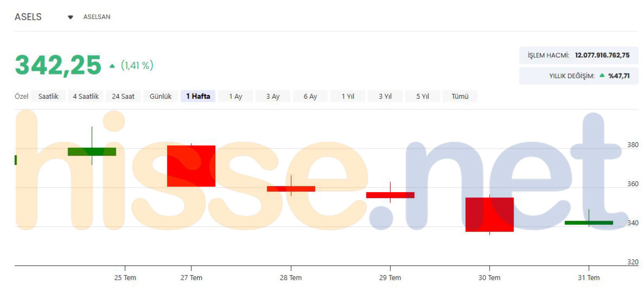Switch chart to 1 Ay range

(236, 97)
